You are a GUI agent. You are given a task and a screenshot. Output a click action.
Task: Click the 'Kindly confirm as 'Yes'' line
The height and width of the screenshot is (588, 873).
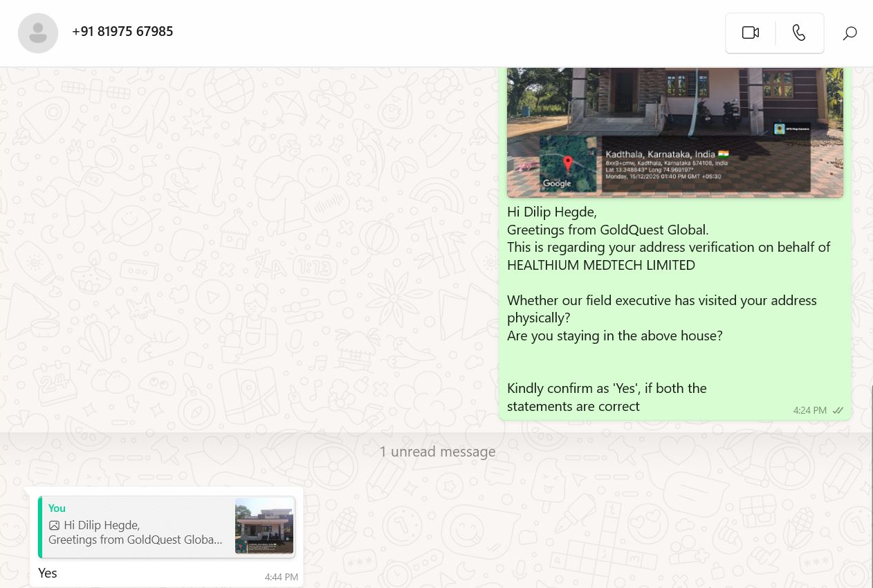pos(607,388)
